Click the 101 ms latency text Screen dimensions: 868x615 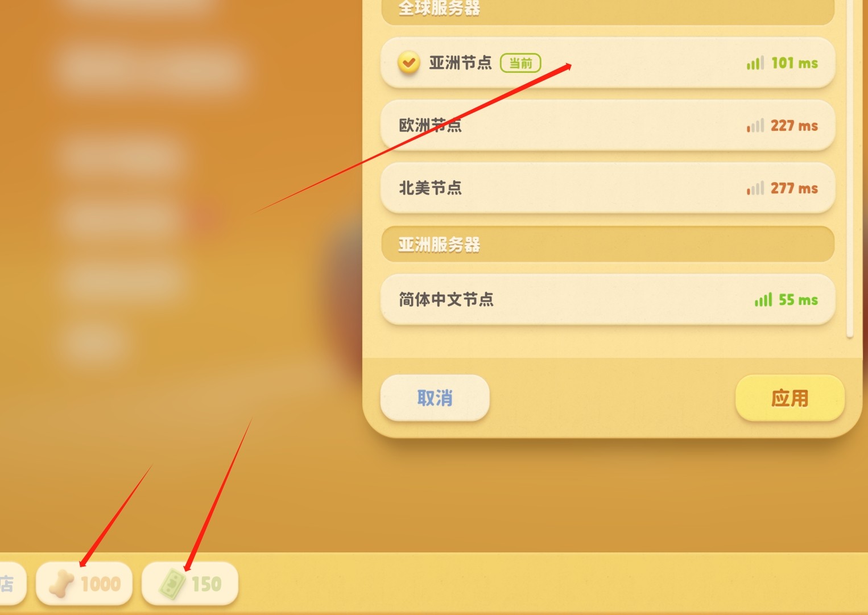(795, 63)
